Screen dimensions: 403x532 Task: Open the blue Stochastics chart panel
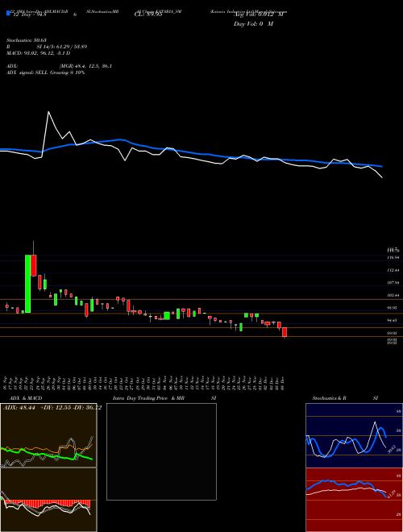coord(354,435)
